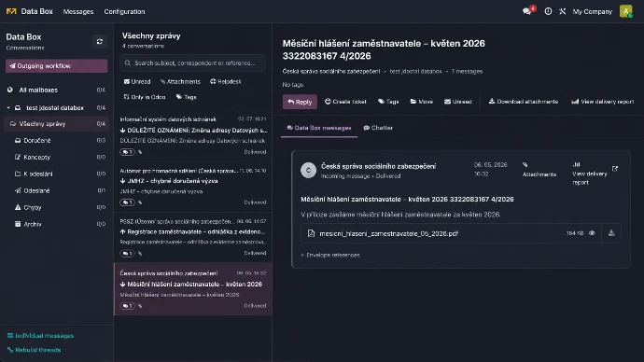
Task: Toggle the Unread filter
Action: click(137, 82)
